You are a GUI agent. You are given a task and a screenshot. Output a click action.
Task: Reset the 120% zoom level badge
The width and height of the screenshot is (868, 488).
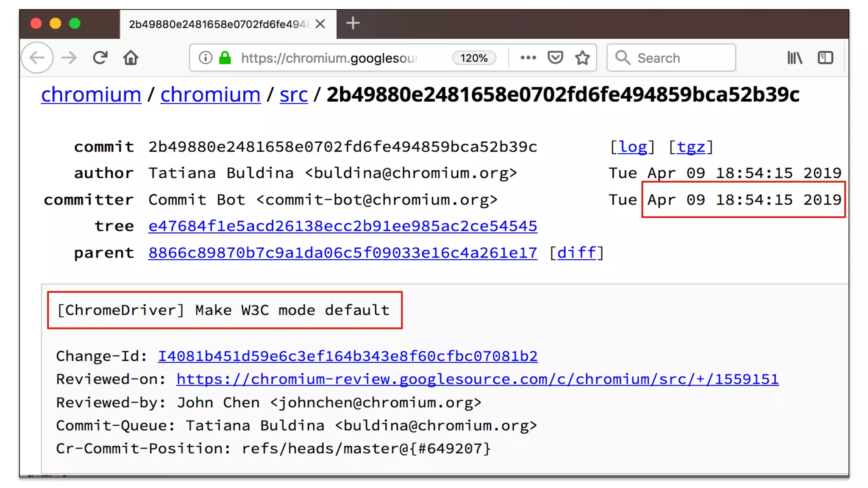pos(474,58)
